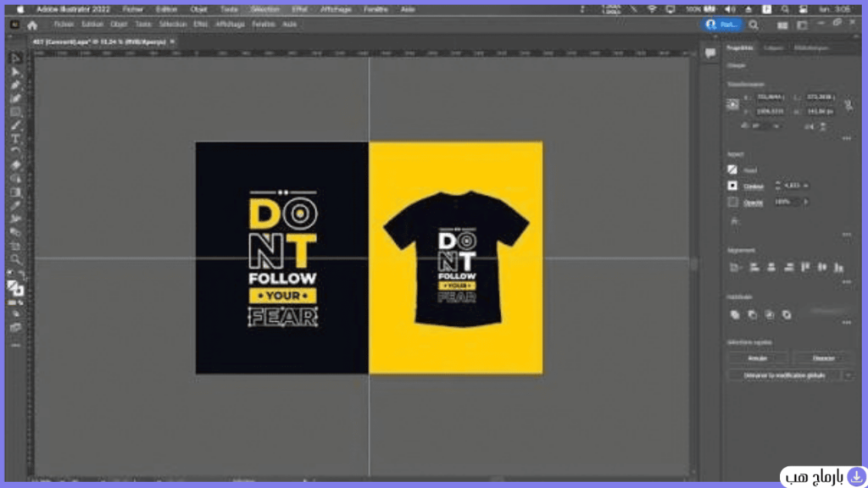Open the app search magnifier beside Share
Viewport: 868px width, 488px height.
pyautogui.click(x=754, y=25)
